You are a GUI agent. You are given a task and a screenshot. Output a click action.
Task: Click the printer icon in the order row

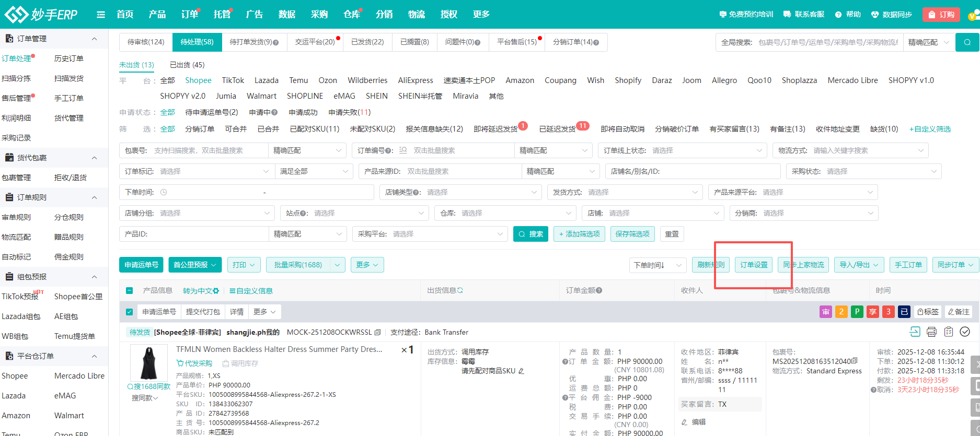pyautogui.click(x=931, y=332)
